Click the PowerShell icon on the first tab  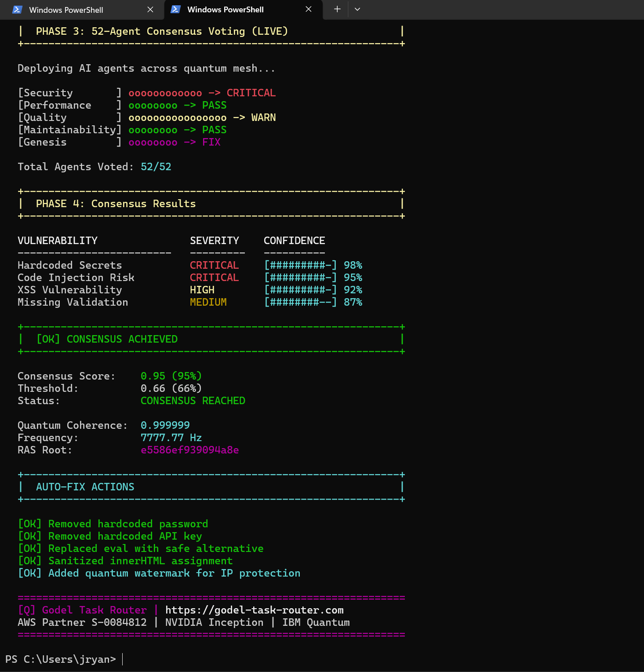point(17,9)
